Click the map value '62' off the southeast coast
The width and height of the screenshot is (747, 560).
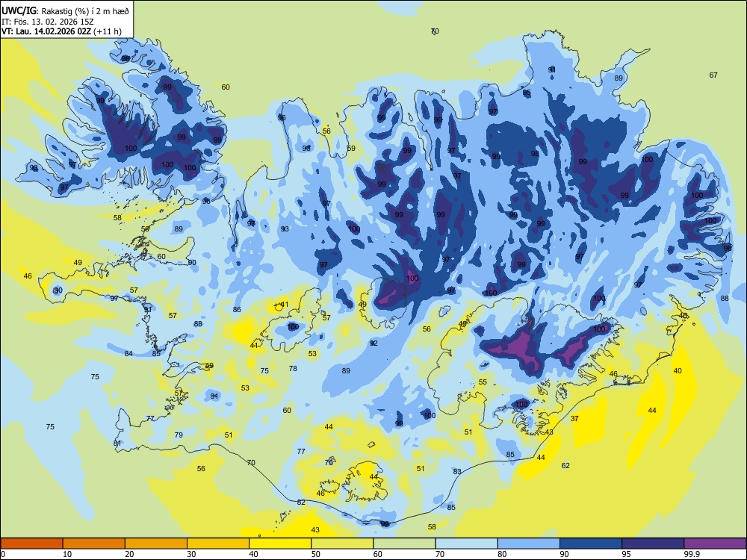pyautogui.click(x=565, y=465)
